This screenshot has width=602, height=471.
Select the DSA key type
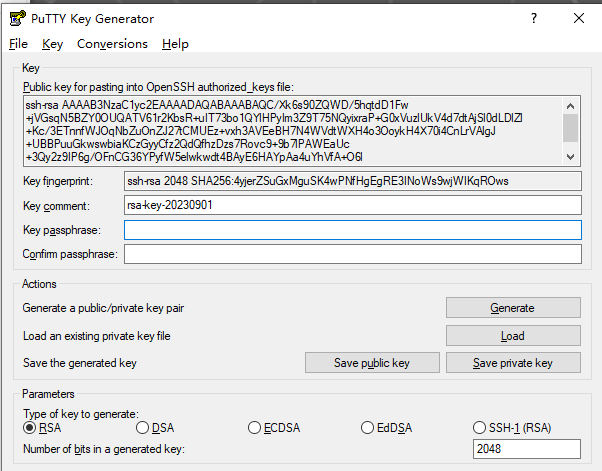point(155,428)
